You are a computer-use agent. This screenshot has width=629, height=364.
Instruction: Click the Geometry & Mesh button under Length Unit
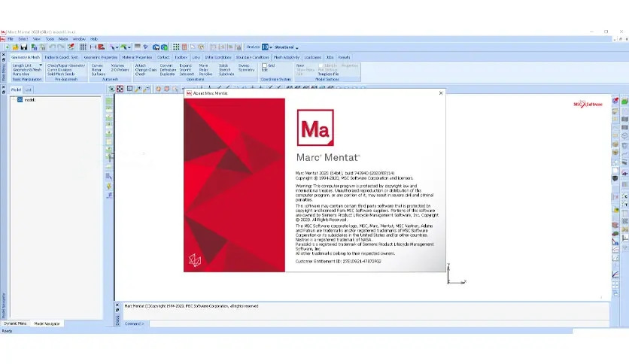(x=27, y=70)
